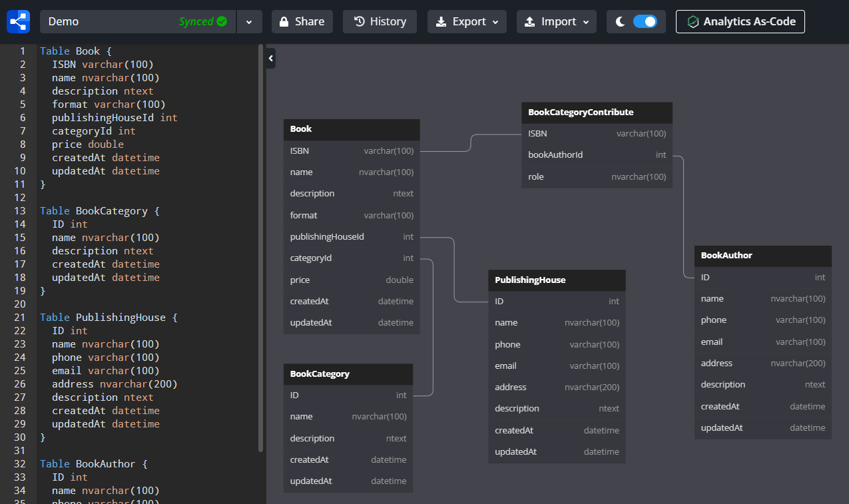Toggle the dark mode switch
Screen dimensions: 849x504
click(x=645, y=21)
